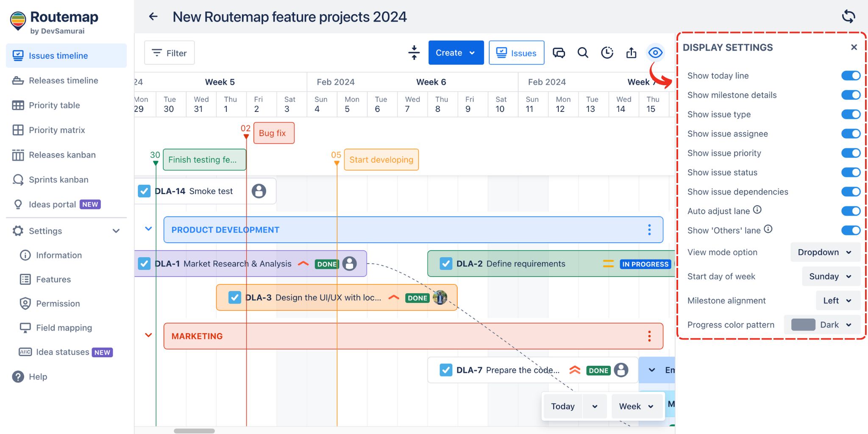
Task: Click the back arrow beside the project title
Action: [153, 17]
